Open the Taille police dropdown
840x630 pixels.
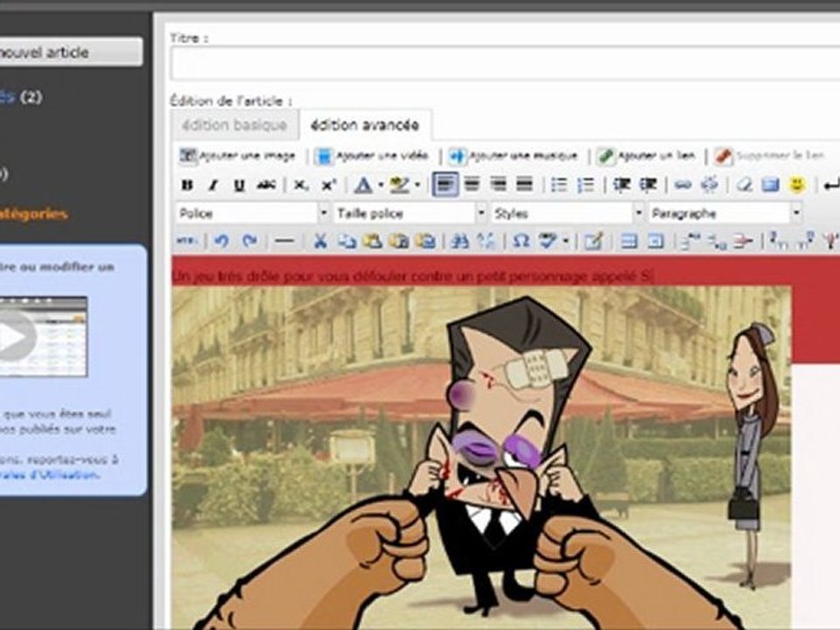[x=409, y=213]
